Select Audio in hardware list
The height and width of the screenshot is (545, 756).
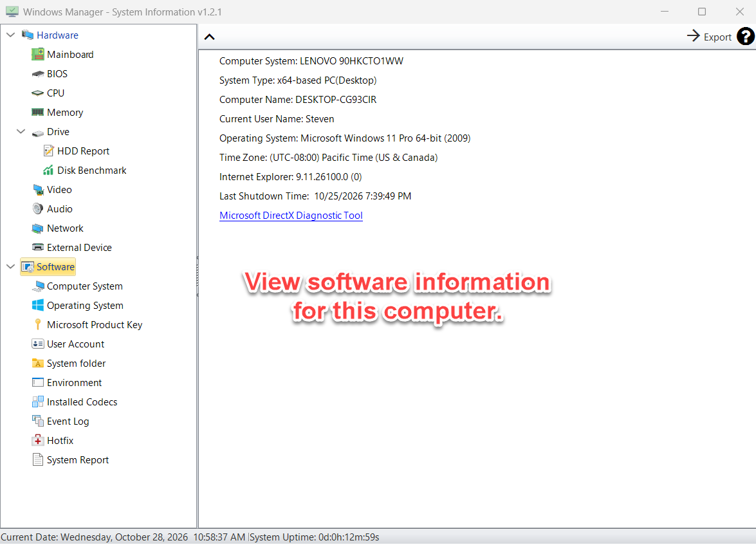click(60, 209)
